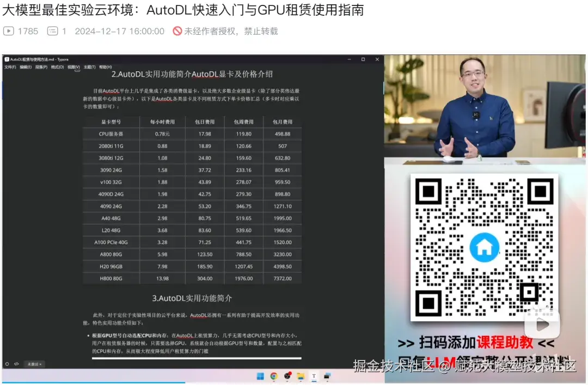Click the Typora logo in the title bar
This screenshot has width=588, height=385.
(x=7, y=59)
